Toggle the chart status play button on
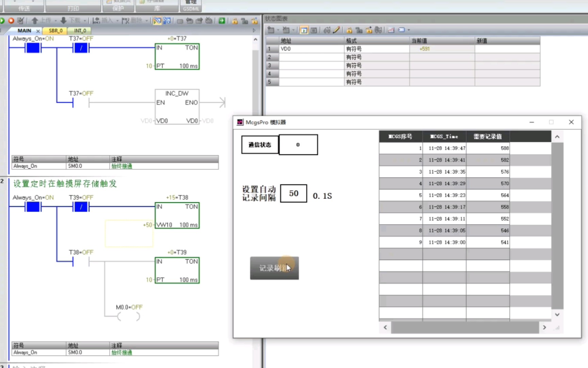This screenshot has width=588, height=368. (304, 30)
